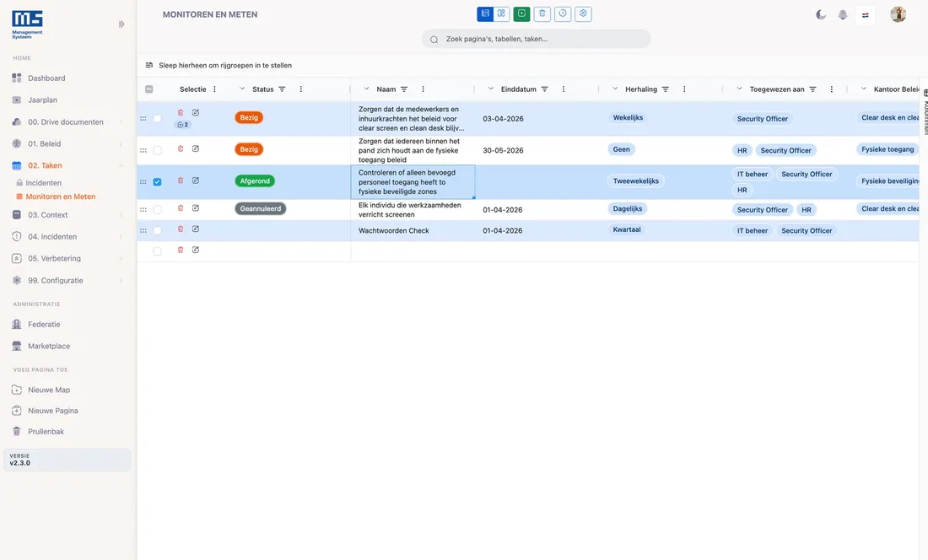Viewport: 928px width, 560px height.
Task: Click the Geannuleerd status badge
Action: [x=261, y=209]
